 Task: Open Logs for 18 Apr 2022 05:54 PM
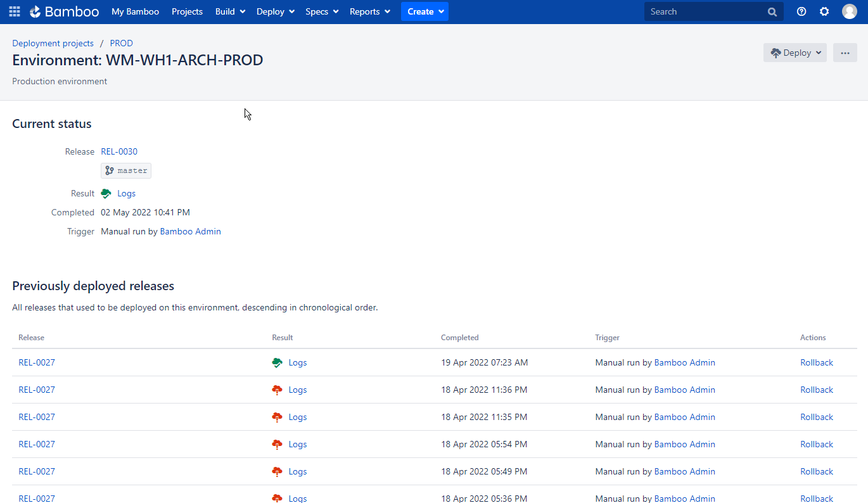(x=298, y=445)
